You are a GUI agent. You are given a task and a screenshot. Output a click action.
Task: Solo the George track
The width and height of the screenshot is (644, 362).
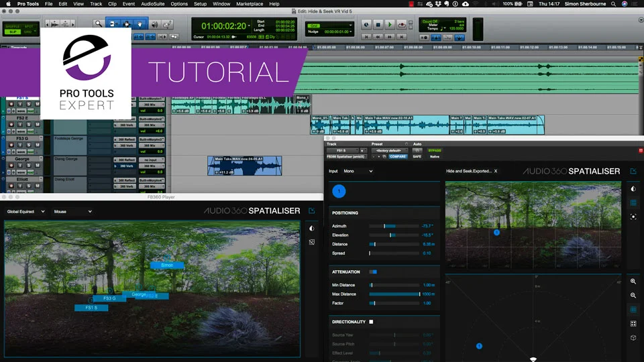coord(28,166)
